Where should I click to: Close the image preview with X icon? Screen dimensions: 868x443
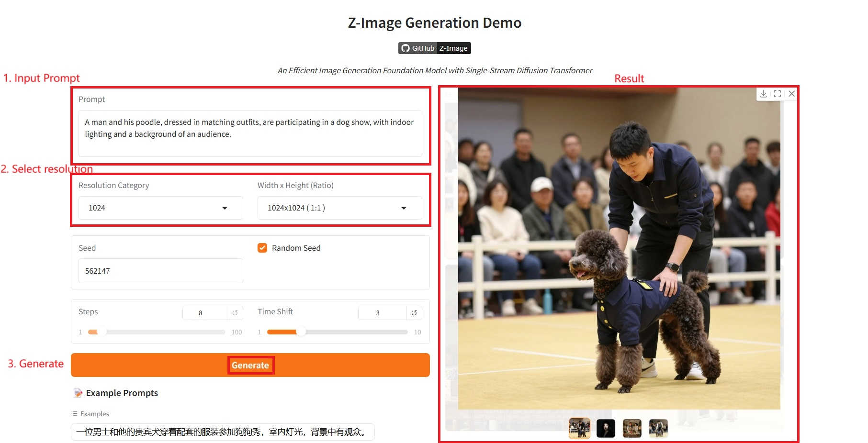coord(792,94)
